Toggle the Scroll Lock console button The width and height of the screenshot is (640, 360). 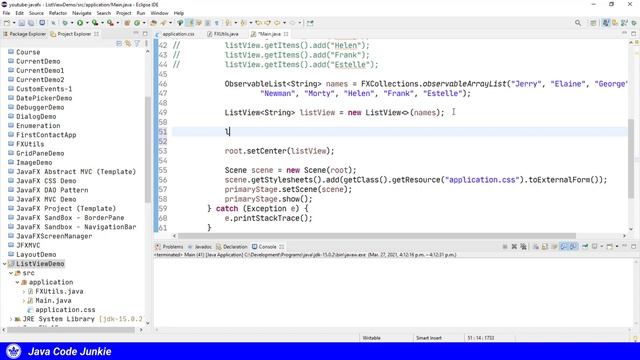(545, 247)
